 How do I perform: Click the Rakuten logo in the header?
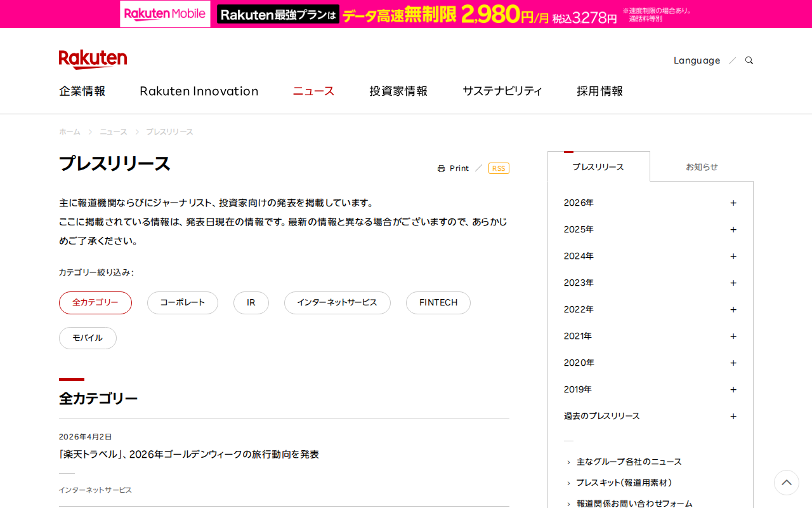click(93, 59)
